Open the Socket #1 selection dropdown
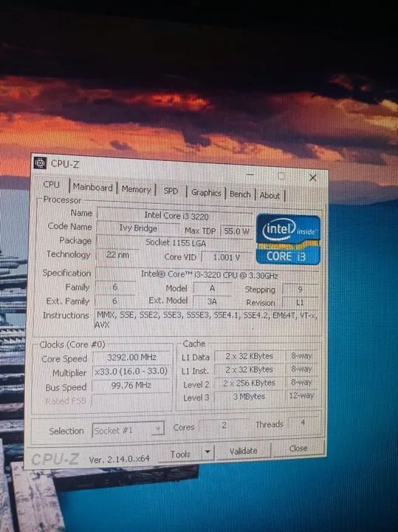 (128, 430)
